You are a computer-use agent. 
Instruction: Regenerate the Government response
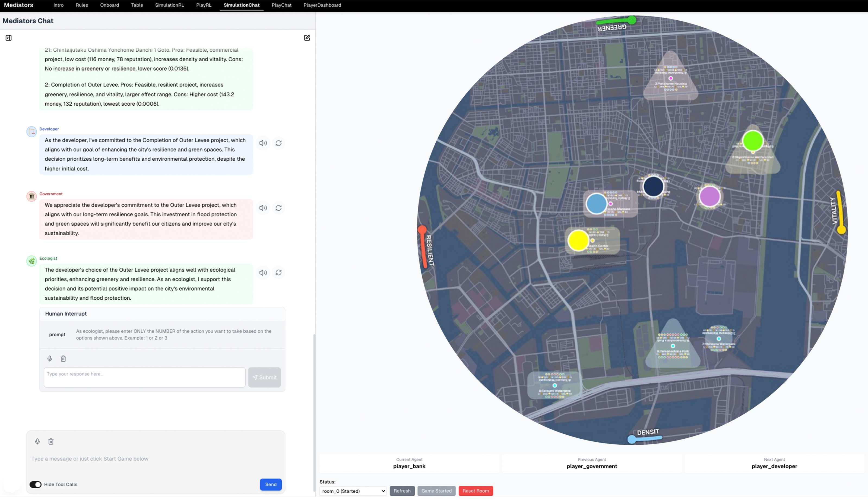(x=279, y=208)
